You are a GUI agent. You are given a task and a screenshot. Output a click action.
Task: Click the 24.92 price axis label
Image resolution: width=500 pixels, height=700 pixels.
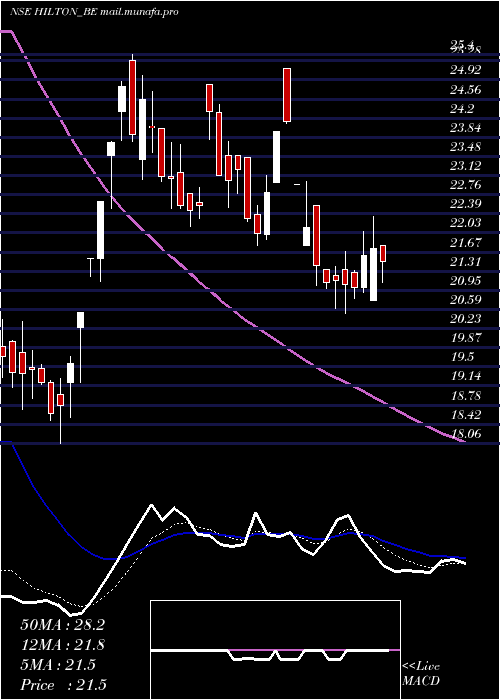coord(465,70)
